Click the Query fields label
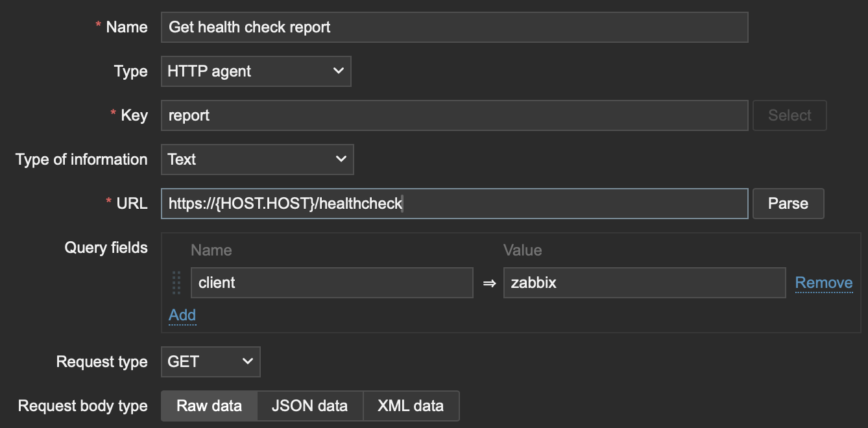 click(106, 248)
